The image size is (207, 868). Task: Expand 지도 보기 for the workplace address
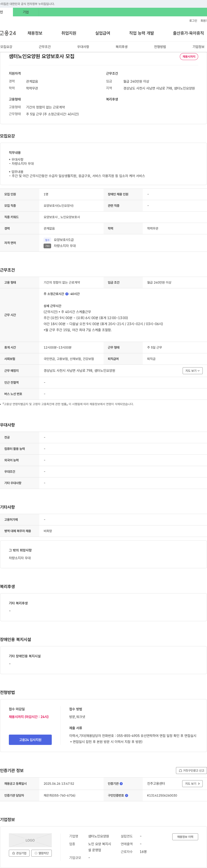tap(193, 371)
